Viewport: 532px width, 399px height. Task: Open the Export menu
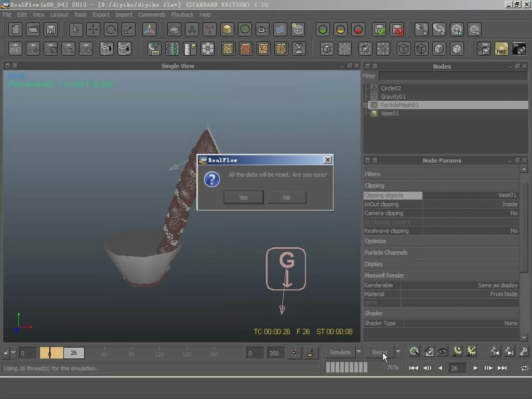coord(101,15)
